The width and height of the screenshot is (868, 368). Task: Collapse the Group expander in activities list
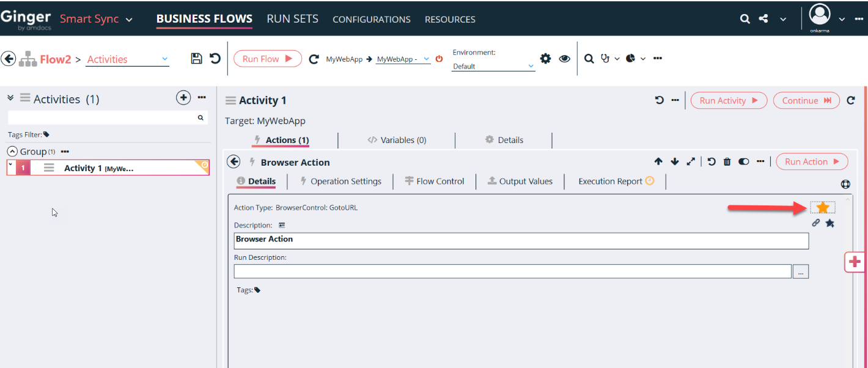click(12, 152)
